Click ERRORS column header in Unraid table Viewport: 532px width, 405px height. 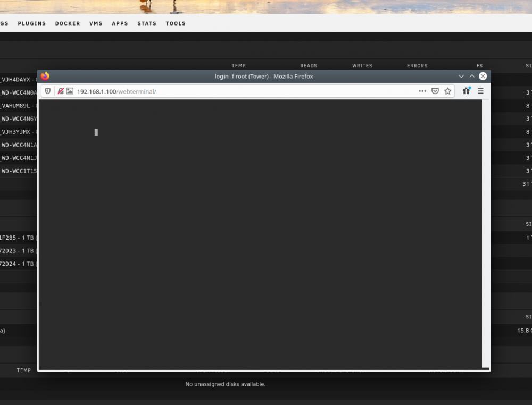[x=417, y=66]
